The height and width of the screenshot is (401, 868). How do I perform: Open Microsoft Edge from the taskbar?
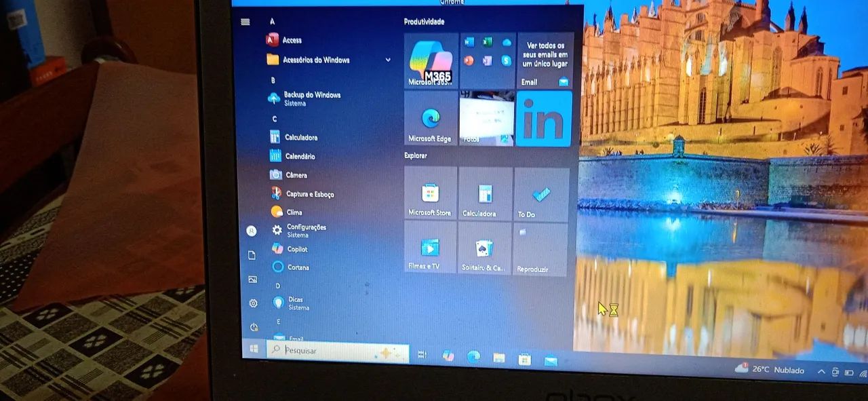(x=473, y=356)
